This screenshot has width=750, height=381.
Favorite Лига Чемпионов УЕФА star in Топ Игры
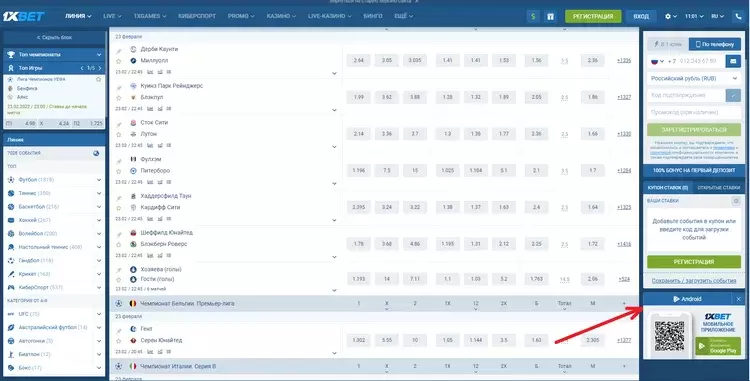pyautogui.click(x=99, y=79)
